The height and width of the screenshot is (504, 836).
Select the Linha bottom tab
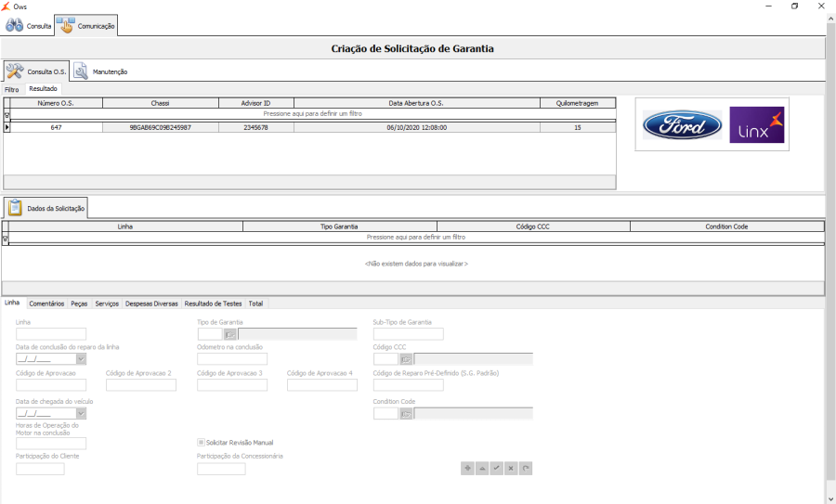pyautogui.click(x=12, y=303)
